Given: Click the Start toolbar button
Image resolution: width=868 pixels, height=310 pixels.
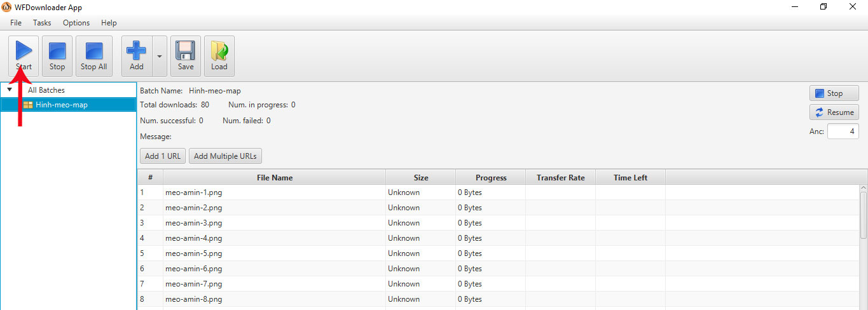Looking at the screenshot, I should point(24,56).
